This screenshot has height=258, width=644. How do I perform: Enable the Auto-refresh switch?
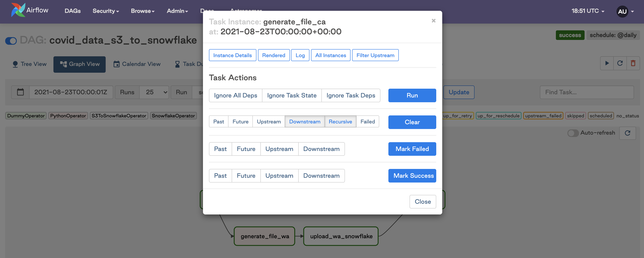[x=573, y=133]
